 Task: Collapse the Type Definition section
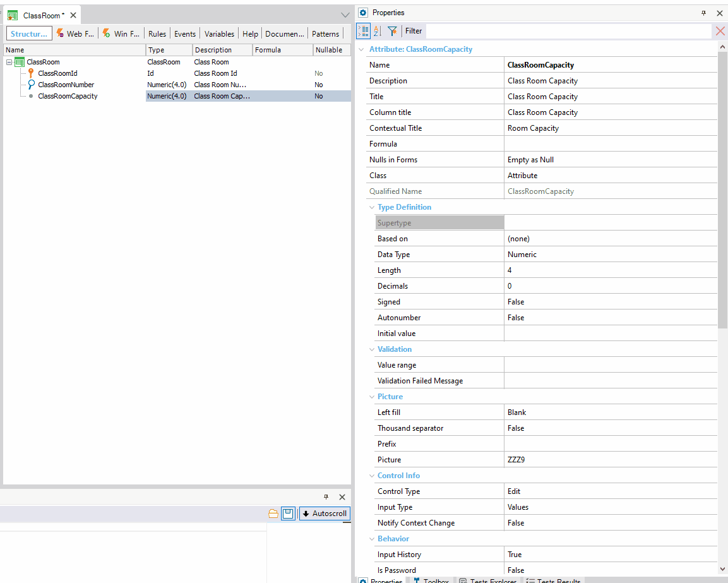(x=372, y=207)
